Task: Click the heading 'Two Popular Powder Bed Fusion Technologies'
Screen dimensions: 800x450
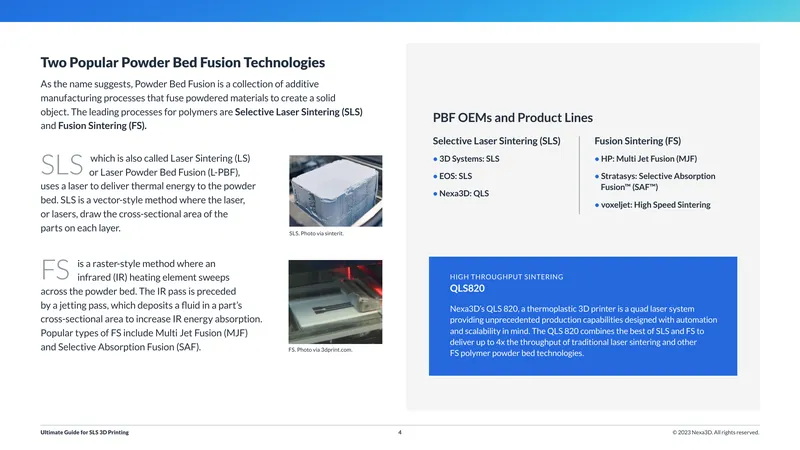Action: point(183,62)
